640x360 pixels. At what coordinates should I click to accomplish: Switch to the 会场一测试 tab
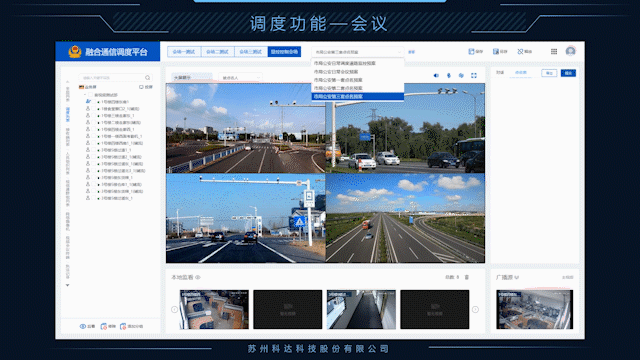pos(184,52)
